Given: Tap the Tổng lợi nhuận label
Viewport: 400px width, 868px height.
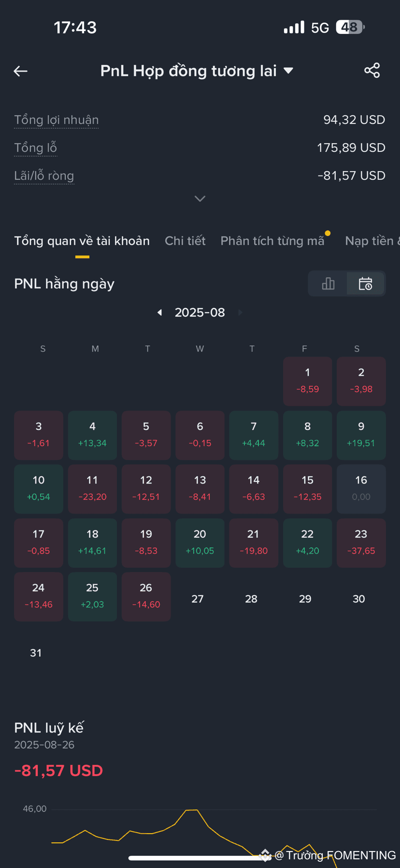Looking at the screenshot, I should click(x=56, y=120).
